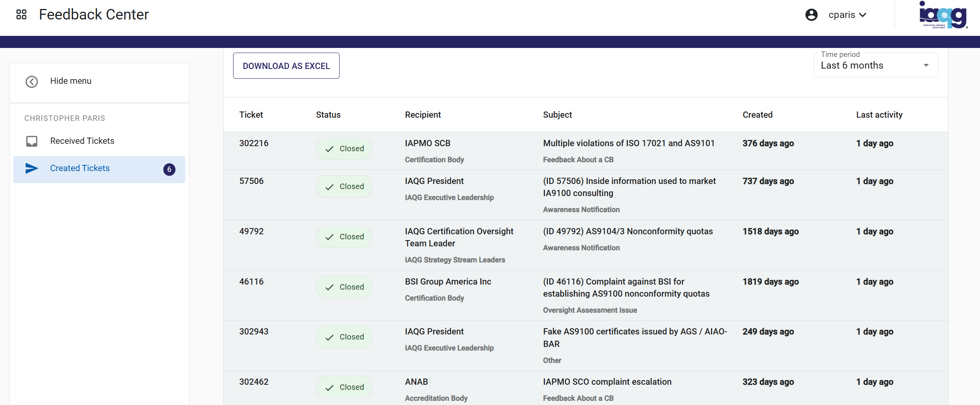Viewport: 980px width, 405px height.
Task: Open the IAQG logo
Action: (944, 15)
